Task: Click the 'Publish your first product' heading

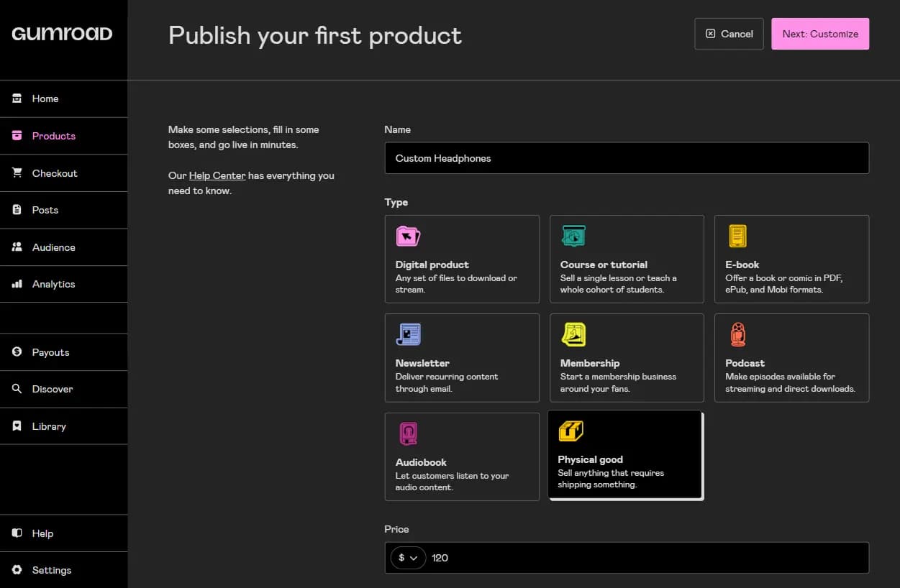Action: (x=315, y=35)
